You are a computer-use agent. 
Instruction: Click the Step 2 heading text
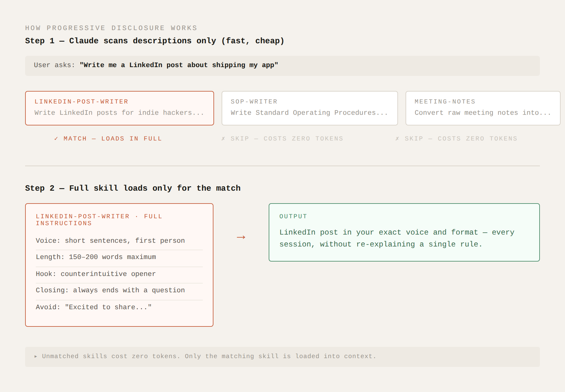pyautogui.click(x=133, y=188)
